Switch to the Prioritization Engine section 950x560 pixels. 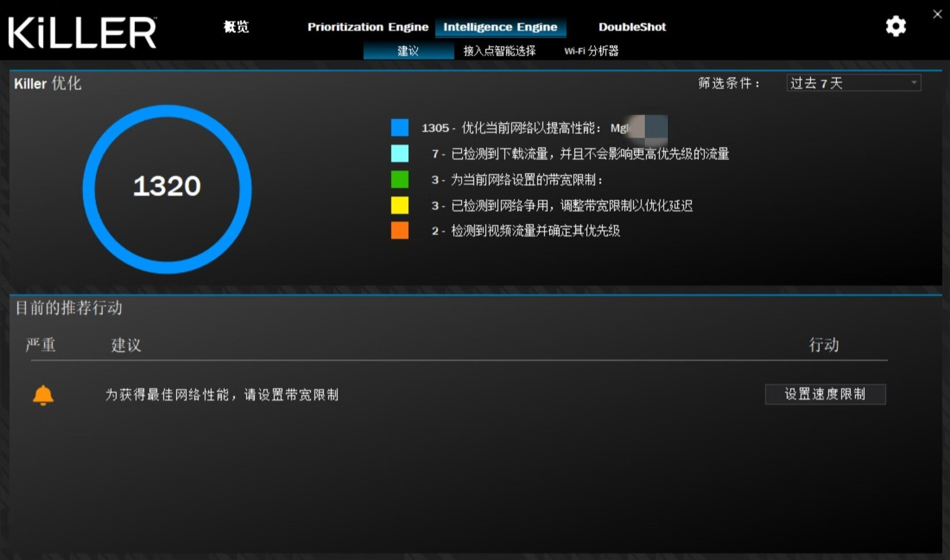(x=367, y=26)
